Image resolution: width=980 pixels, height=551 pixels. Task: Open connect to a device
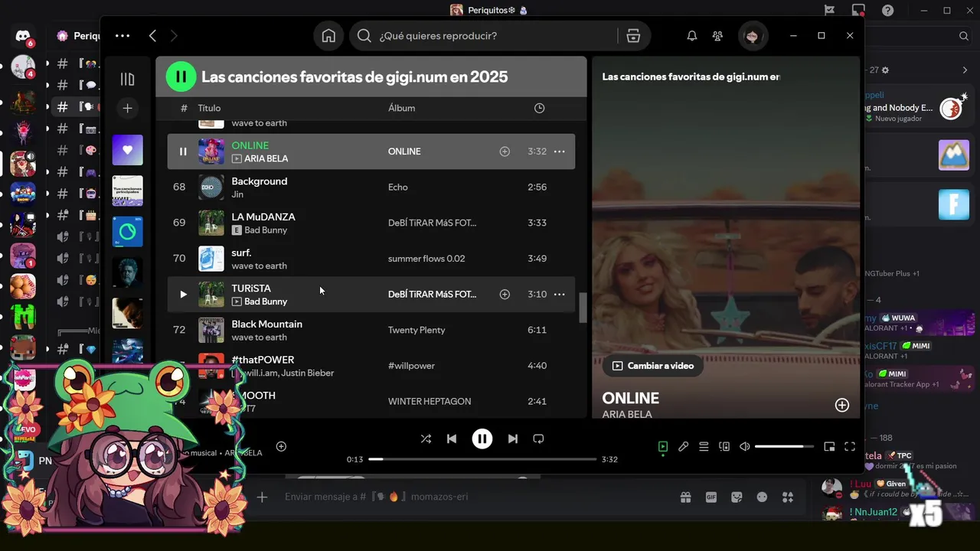(x=724, y=447)
